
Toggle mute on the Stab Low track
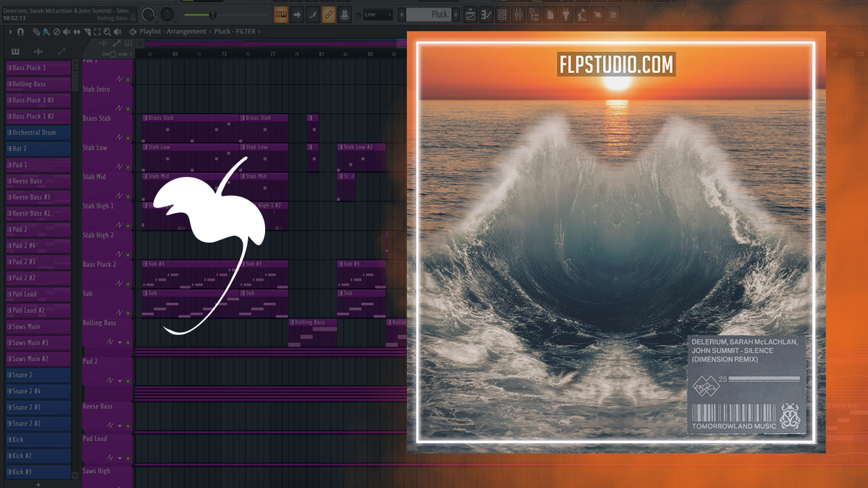[x=128, y=167]
